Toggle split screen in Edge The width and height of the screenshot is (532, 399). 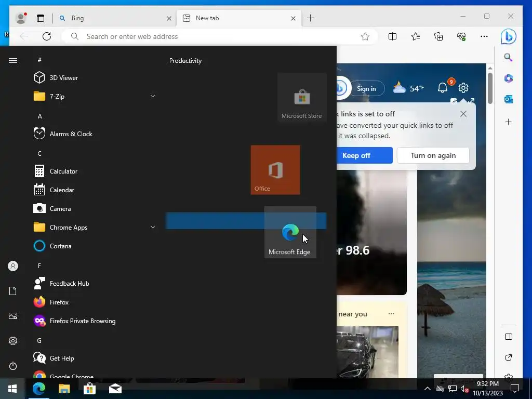coord(392,36)
